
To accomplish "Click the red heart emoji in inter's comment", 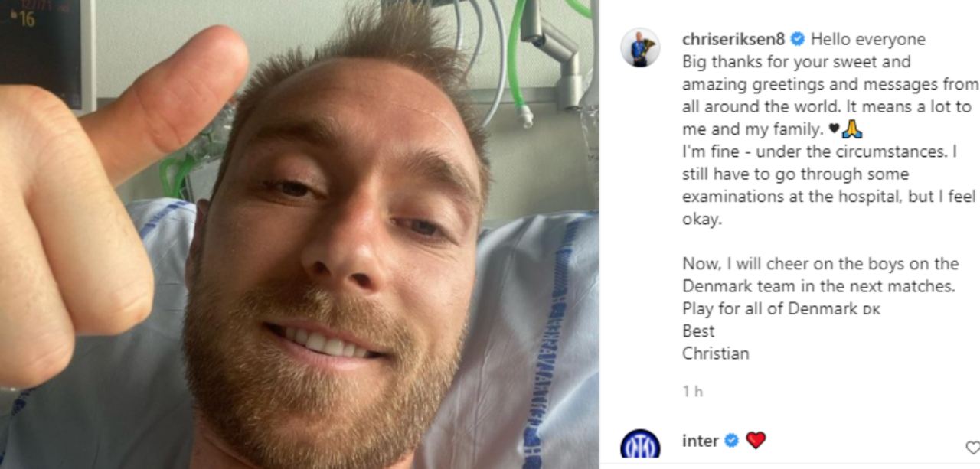I will [x=756, y=441].
